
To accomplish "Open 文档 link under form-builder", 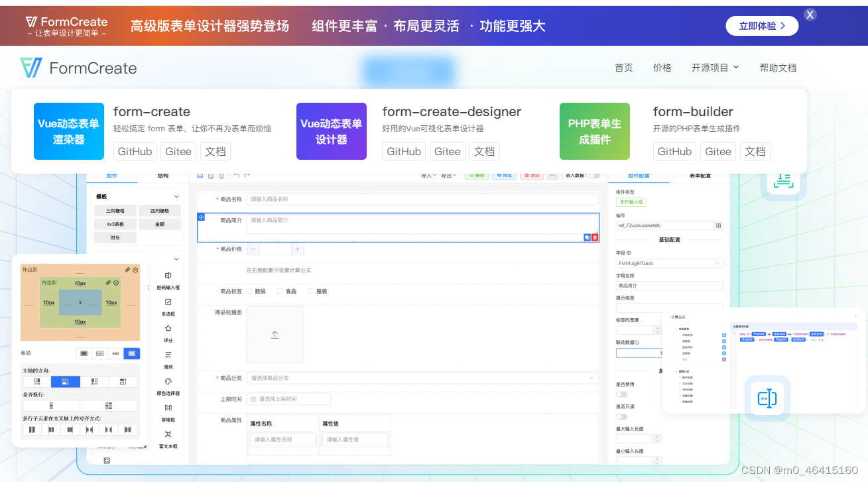I will point(755,151).
